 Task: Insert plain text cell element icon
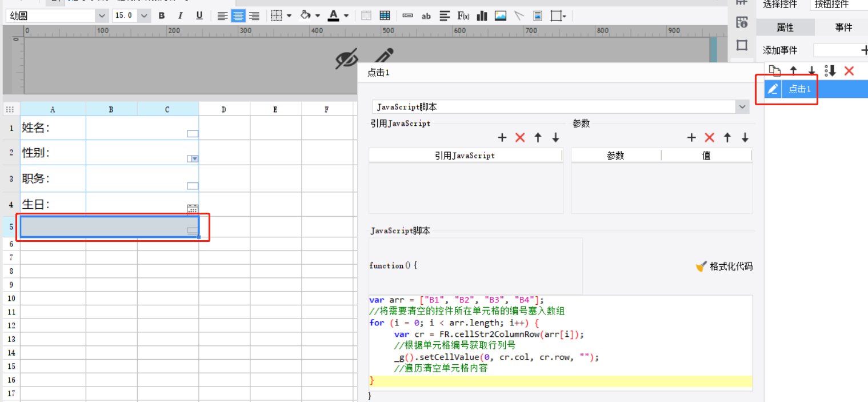pyautogui.click(x=407, y=16)
